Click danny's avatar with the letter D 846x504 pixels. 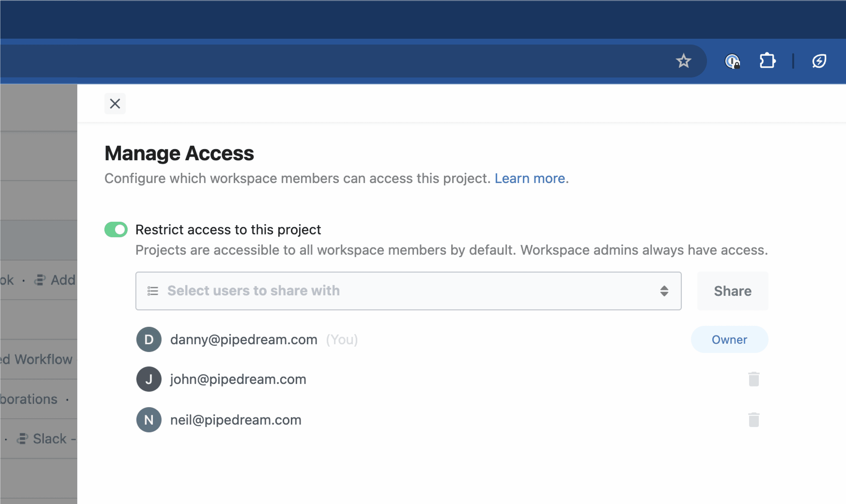pyautogui.click(x=149, y=339)
